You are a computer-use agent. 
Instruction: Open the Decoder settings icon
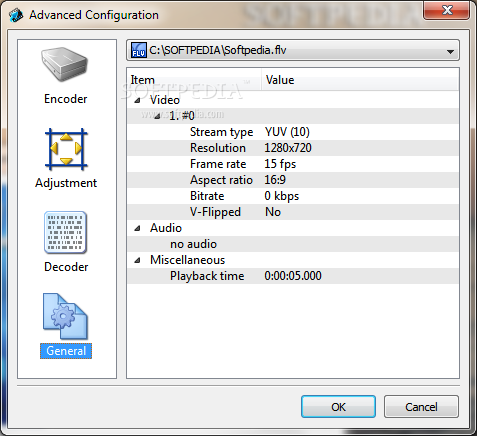pyautogui.click(x=65, y=232)
